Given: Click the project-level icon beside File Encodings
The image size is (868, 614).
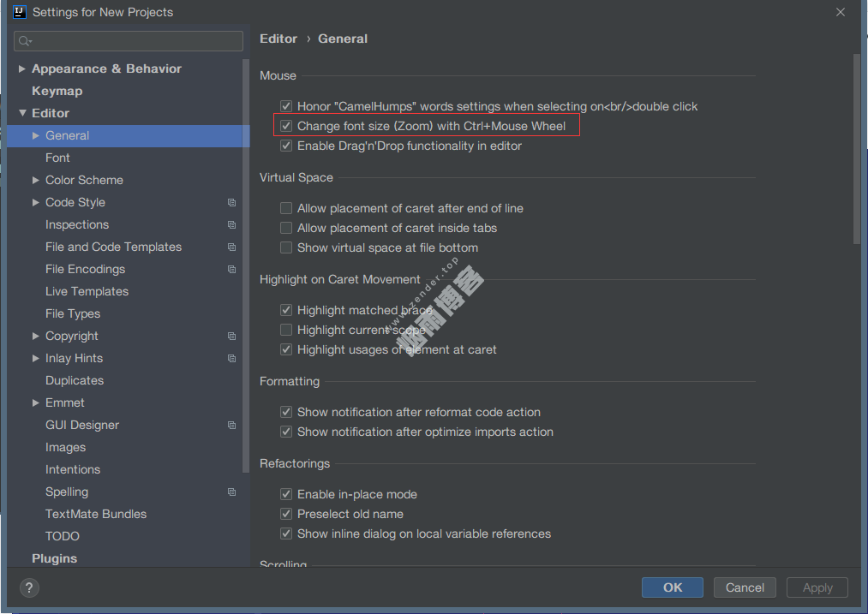Looking at the screenshot, I should click(231, 270).
